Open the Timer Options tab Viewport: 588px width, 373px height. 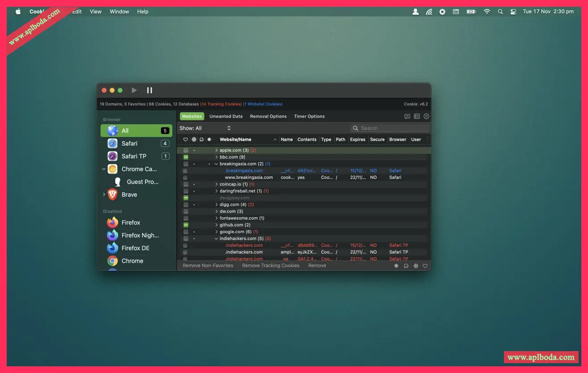(309, 116)
